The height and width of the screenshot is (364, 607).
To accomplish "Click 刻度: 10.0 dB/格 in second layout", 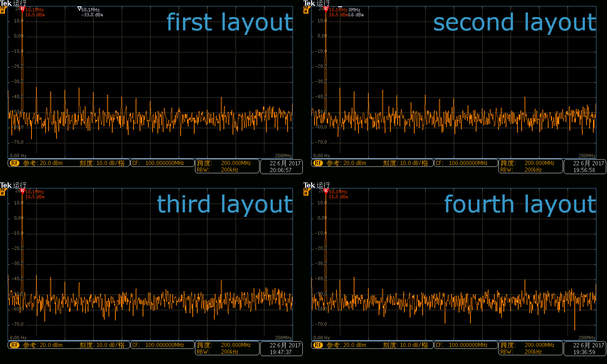I will 405,163.
